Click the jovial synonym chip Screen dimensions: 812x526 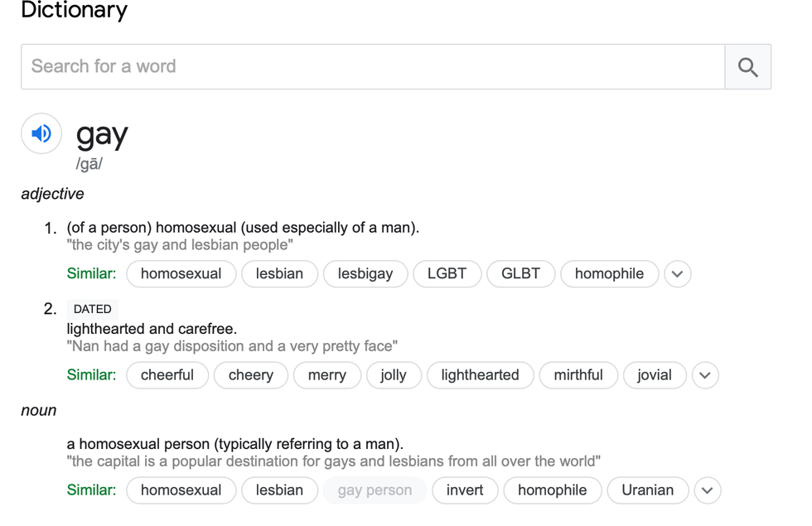[x=654, y=375]
